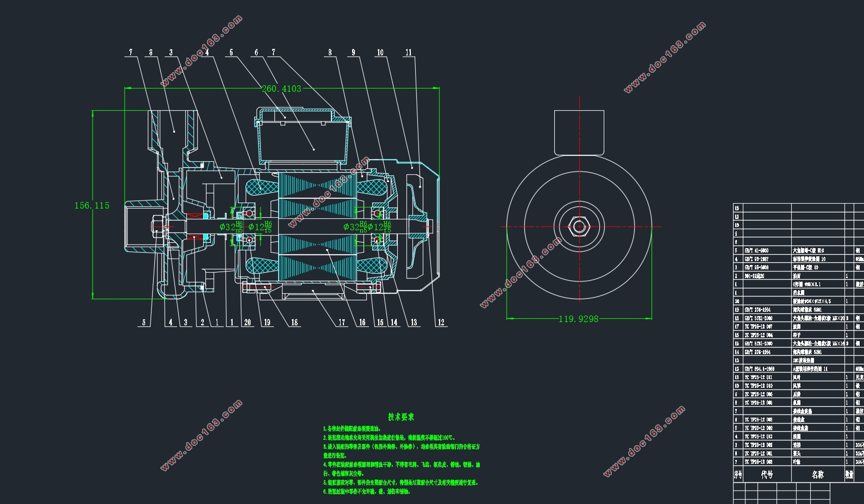Select the 260.4103 overall length dimension
The width and height of the screenshot is (864, 504).
coord(281,89)
